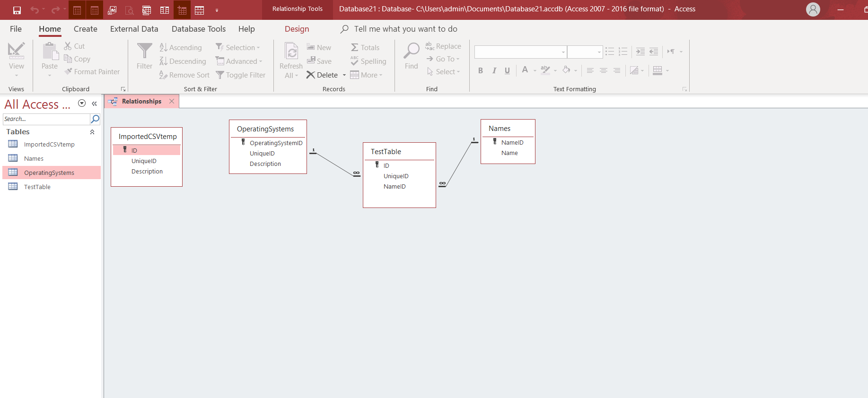This screenshot has height=398, width=868.
Task: Click the Save icon in quick access toolbar
Action: coord(17,10)
